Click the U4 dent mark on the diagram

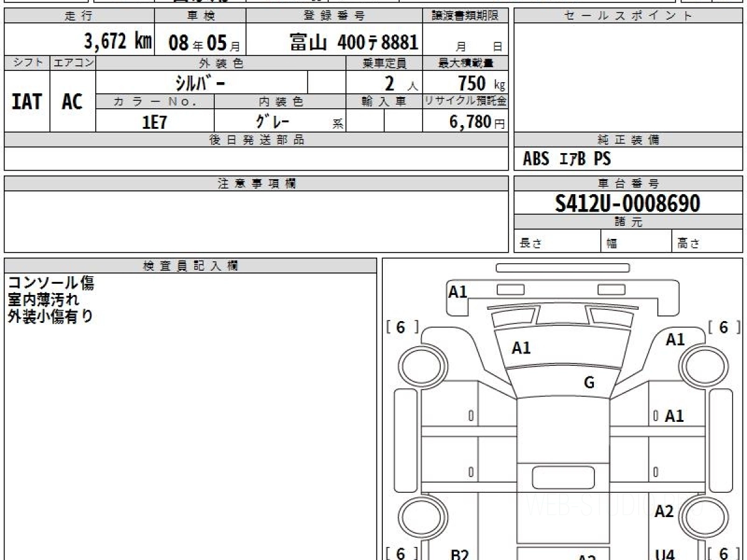(665, 554)
